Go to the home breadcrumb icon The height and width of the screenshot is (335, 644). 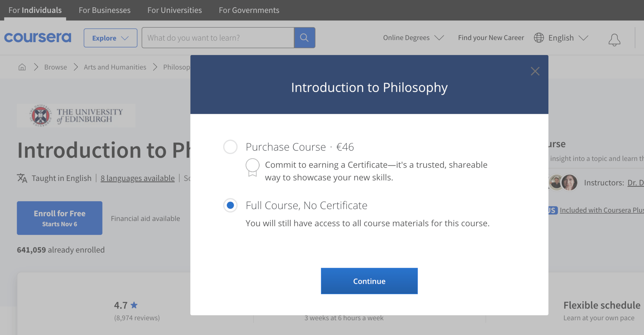click(x=22, y=67)
